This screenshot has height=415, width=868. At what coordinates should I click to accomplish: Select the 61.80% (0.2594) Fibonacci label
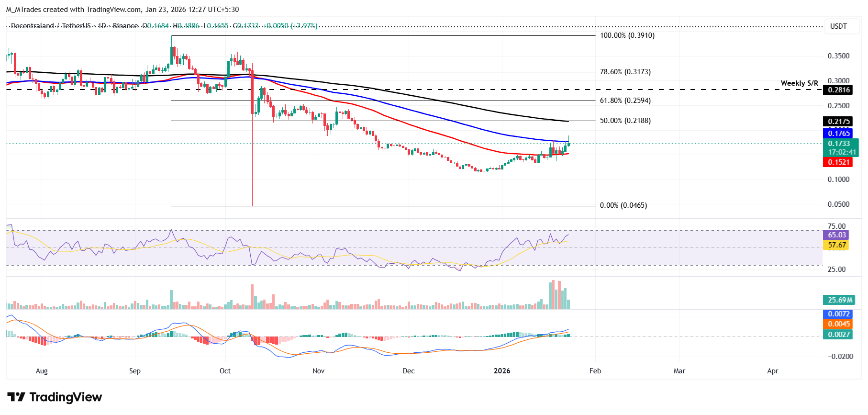click(625, 101)
